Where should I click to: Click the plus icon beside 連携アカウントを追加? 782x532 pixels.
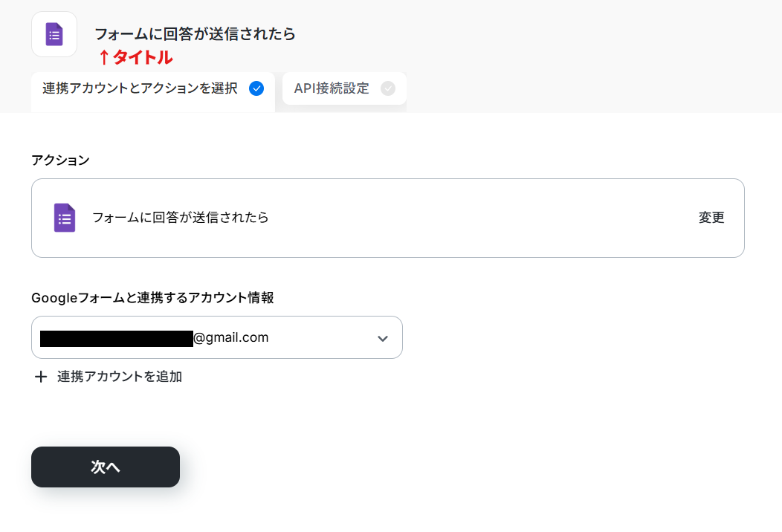[41, 377]
